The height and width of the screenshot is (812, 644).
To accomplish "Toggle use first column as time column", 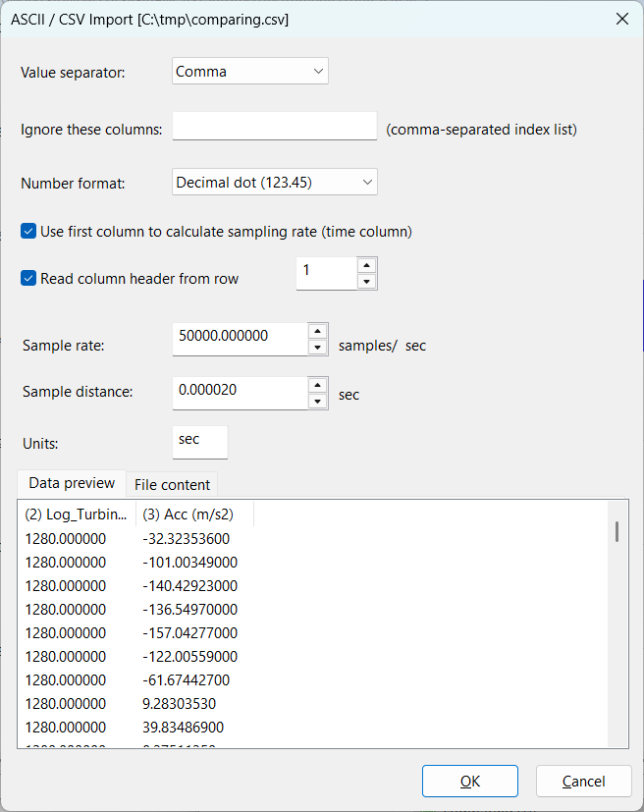I will [x=29, y=232].
